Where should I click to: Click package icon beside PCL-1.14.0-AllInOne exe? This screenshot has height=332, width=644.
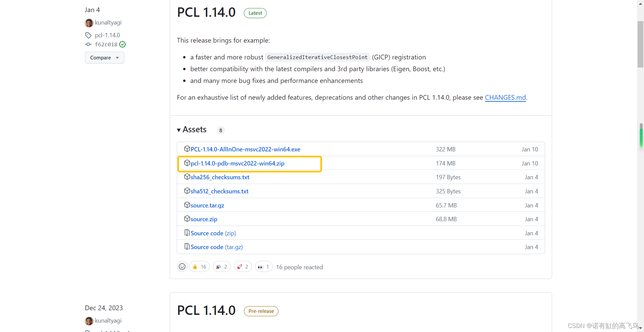click(187, 149)
